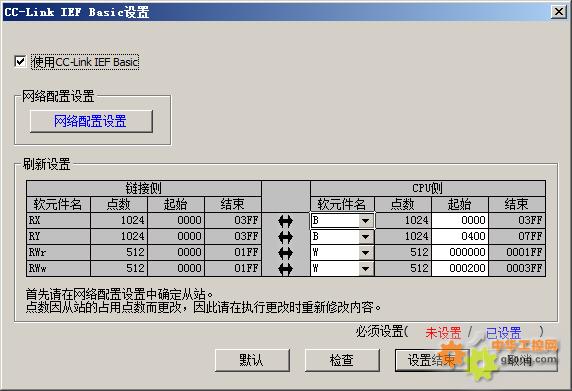Open the RWw row CPU device dropdown
This screenshot has height=391, width=572.
point(365,269)
